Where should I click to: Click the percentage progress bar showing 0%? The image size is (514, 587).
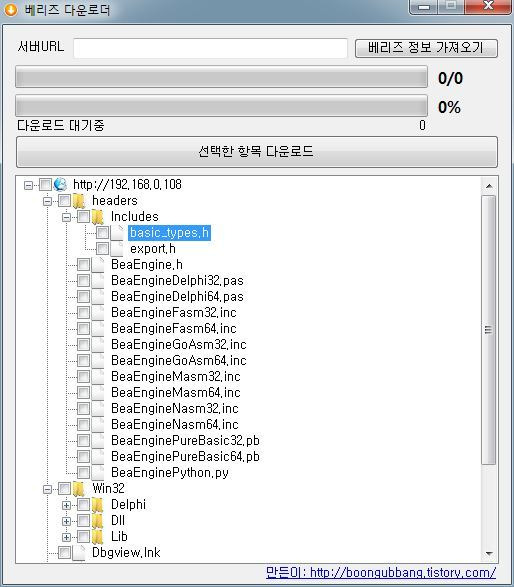point(221,106)
